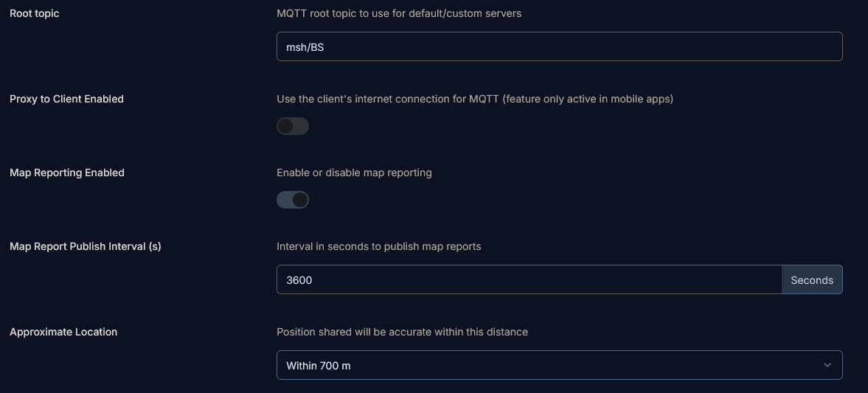
Task: Click the "Root topic" label
Action: pyautogui.click(x=35, y=13)
